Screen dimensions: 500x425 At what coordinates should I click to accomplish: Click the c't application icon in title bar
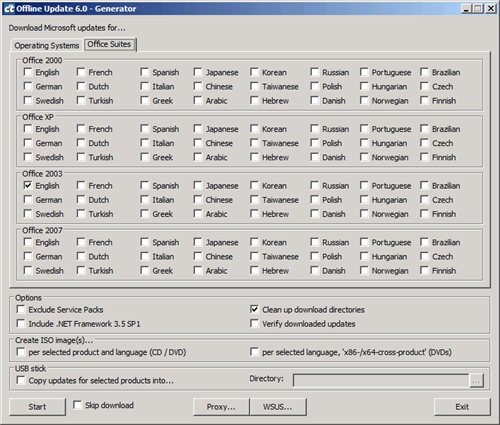pyautogui.click(x=9, y=8)
